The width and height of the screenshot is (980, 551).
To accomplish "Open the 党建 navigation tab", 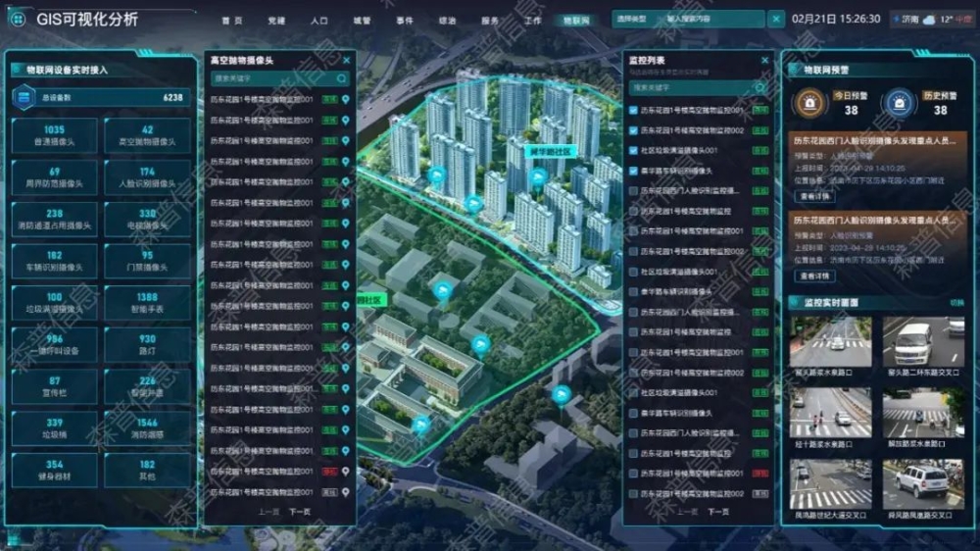I will click(x=276, y=20).
